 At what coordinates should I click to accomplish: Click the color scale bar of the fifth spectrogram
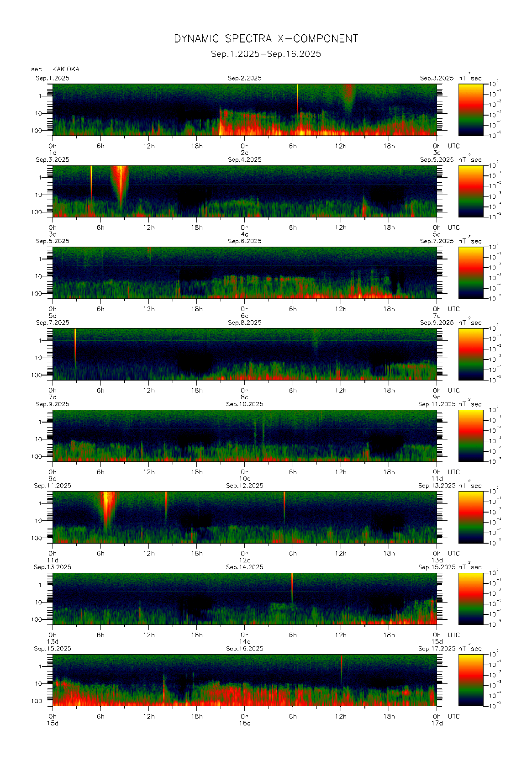pos(470,435)
